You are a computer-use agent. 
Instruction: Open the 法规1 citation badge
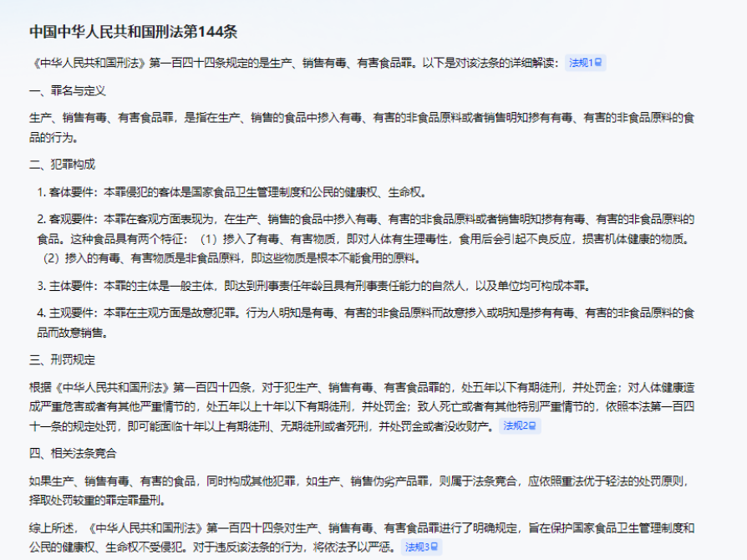[585, 63]
